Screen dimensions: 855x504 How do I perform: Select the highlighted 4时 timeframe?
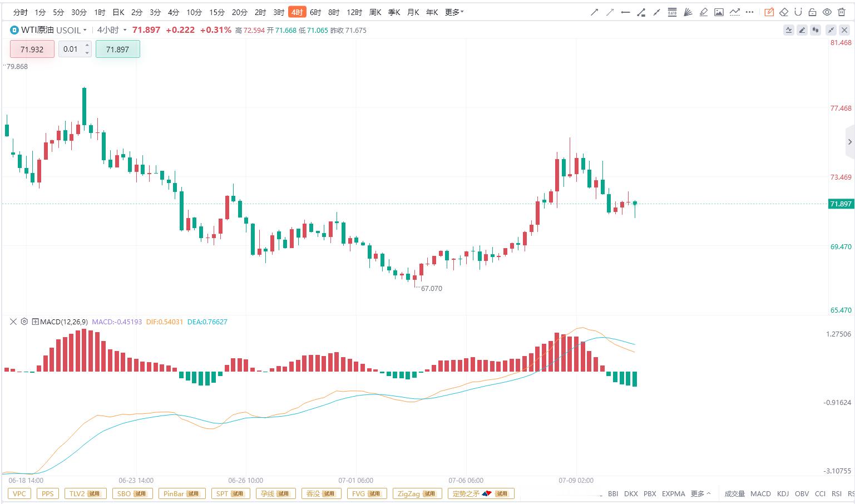[x=298, y=12]
